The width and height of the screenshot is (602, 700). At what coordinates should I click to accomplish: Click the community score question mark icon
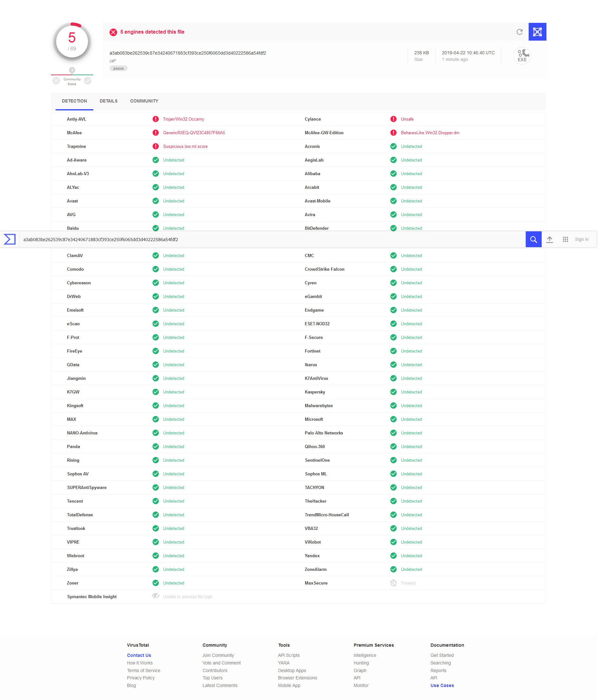(x=73, y=71)
